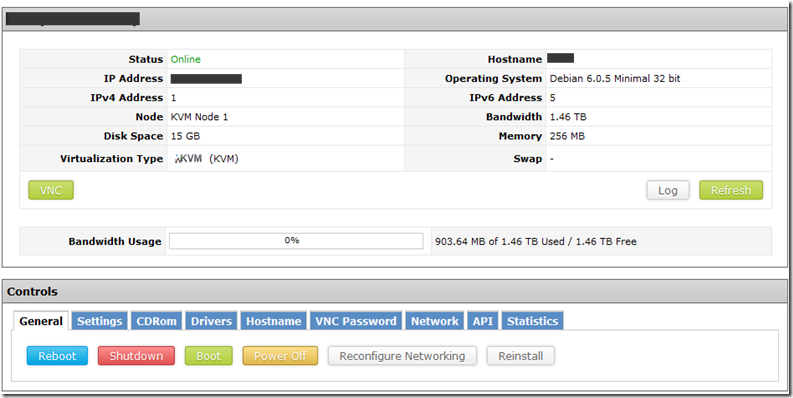Open the API tab
This screenshot has width=793, height=398.
[483, 321]
